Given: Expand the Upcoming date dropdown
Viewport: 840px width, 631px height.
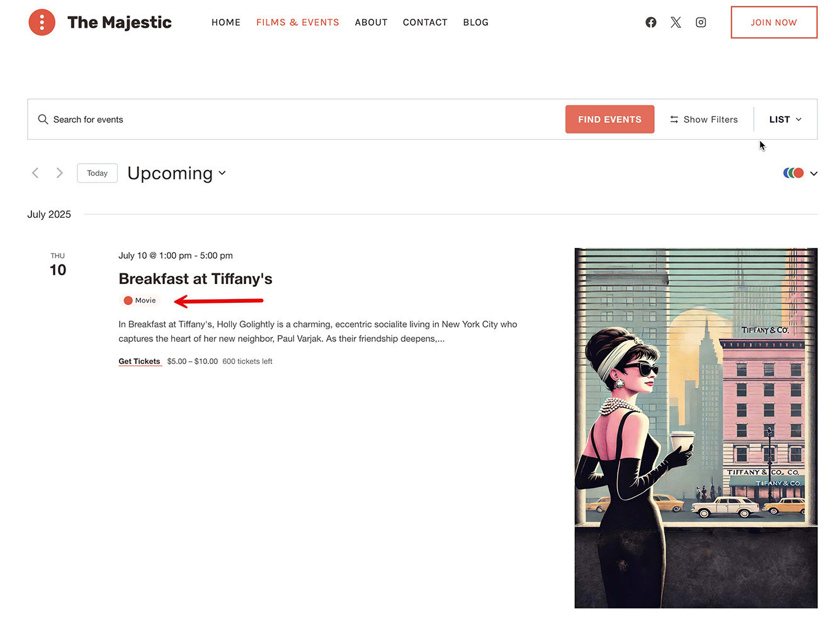Looking at the screenshot, I should (x=176, y=173).
